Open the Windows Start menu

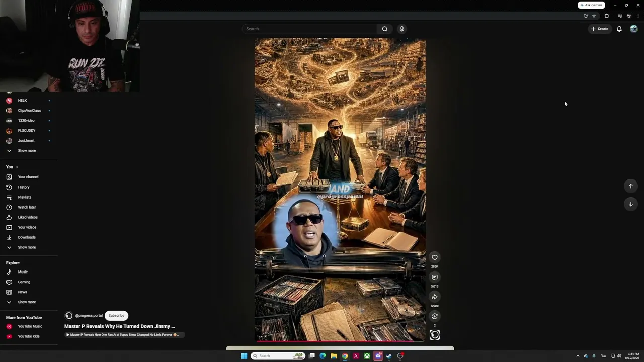point(244,356)
